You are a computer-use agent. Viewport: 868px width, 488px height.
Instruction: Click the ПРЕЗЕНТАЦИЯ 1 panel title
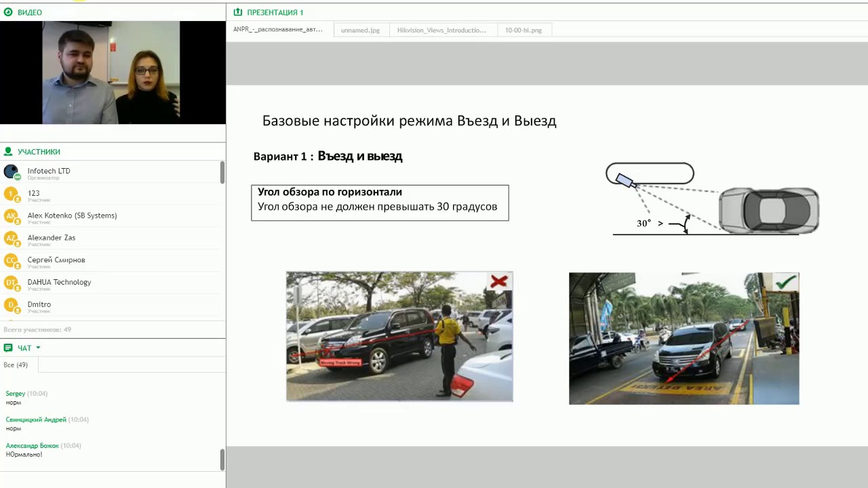pos(275,12)
